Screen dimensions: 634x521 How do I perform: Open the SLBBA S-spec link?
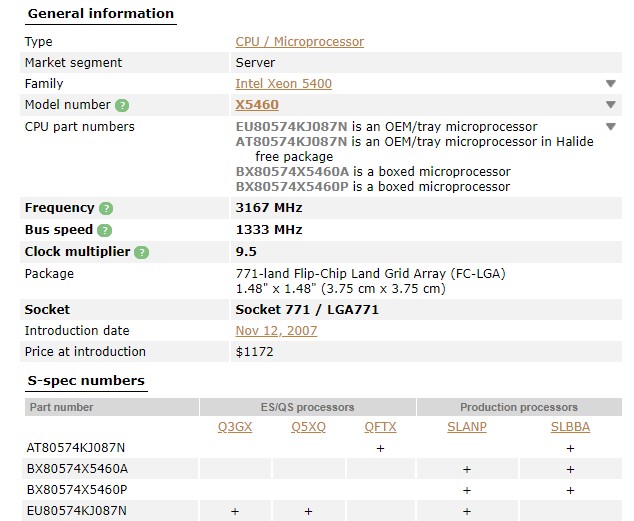point(570,427)
